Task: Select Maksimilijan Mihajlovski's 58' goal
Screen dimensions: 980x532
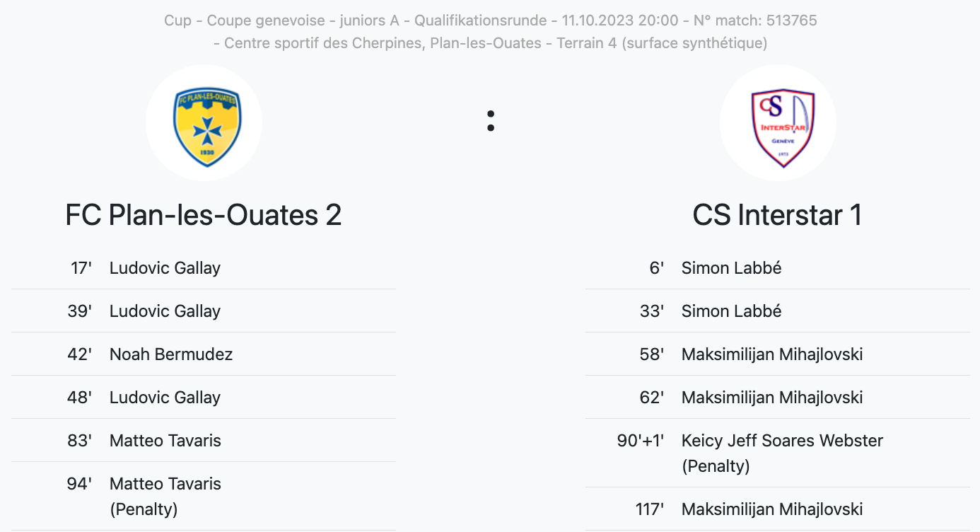Action: (772, 354)
